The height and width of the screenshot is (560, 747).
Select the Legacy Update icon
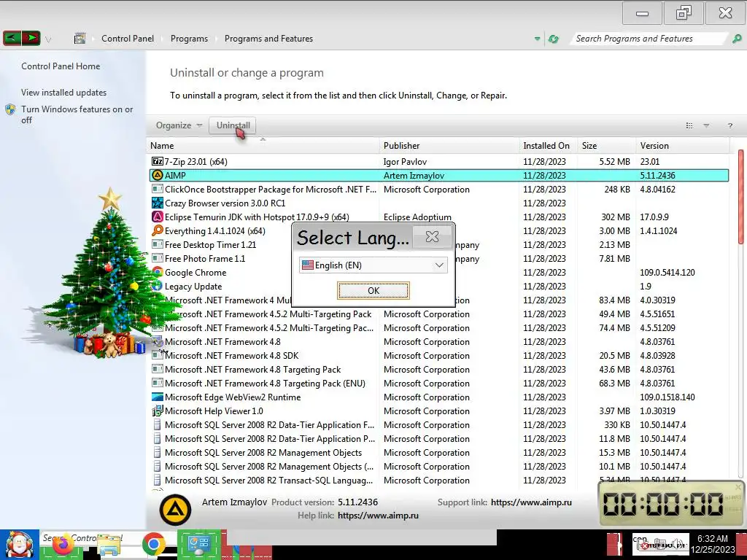click(158, 286)
